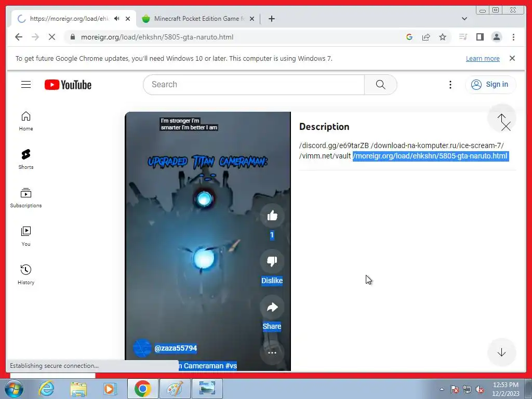The height and width of the screenshot is (399, 532).
Task: Open Home in YouTube sidebar
Action: (26, 121)
